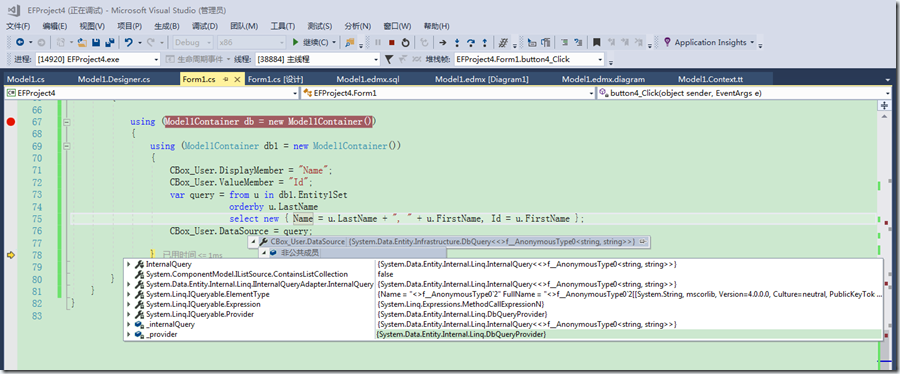The image size is (900, 374).
Task: Click the Navigate Backward arrow icon
Action: point(20,42)
